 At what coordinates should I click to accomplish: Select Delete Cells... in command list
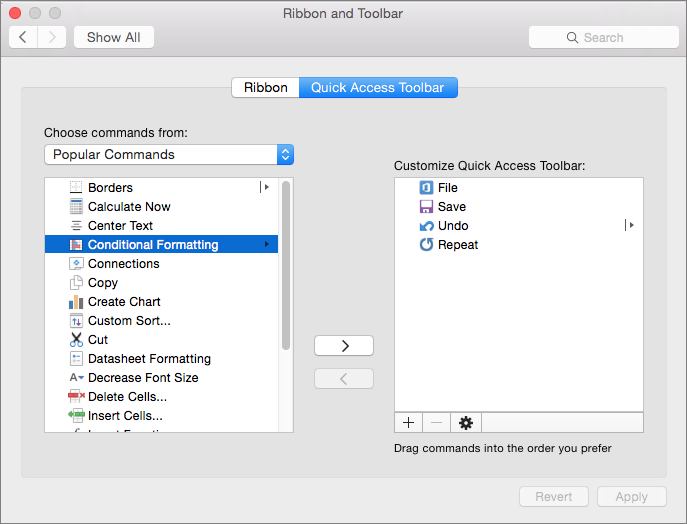[125, 397]
